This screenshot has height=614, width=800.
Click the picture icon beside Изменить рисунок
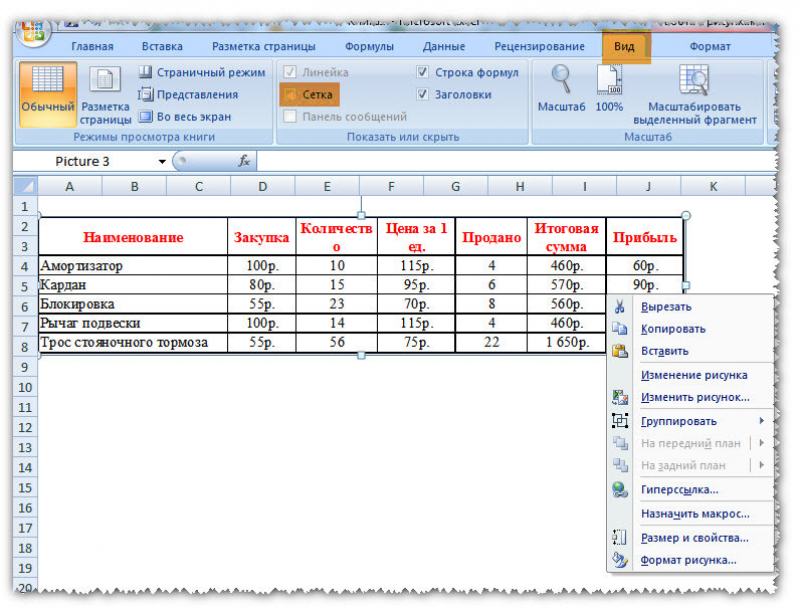(619, 397)
